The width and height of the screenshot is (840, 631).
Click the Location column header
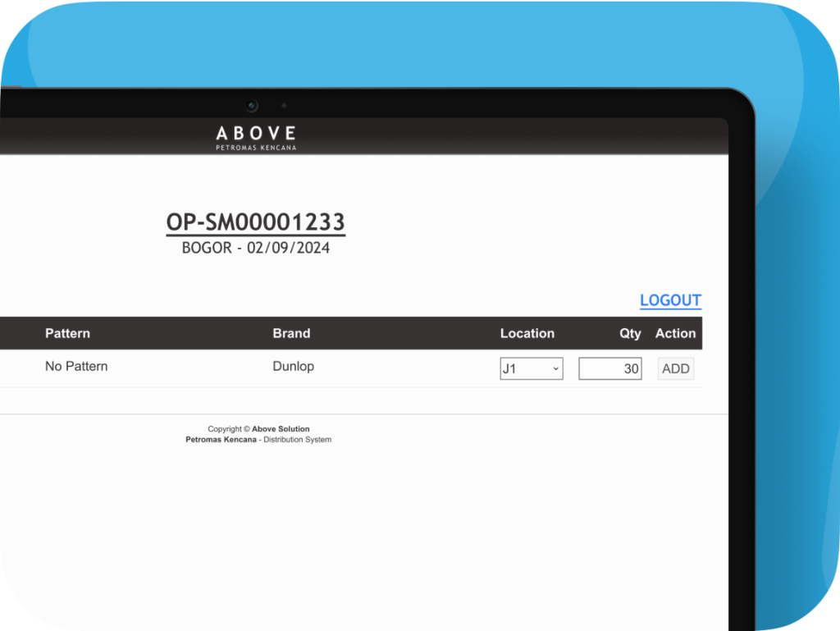coord(527,333)
